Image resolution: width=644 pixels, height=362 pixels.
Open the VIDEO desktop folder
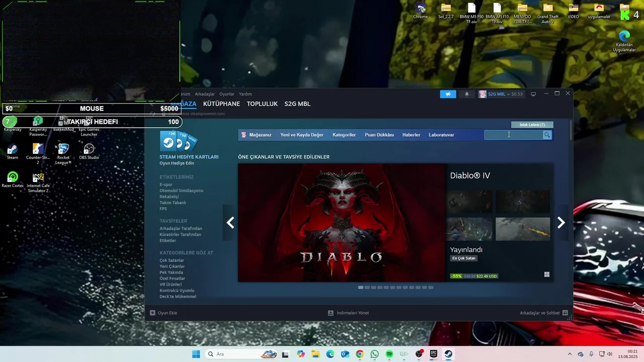coord(573,11)
